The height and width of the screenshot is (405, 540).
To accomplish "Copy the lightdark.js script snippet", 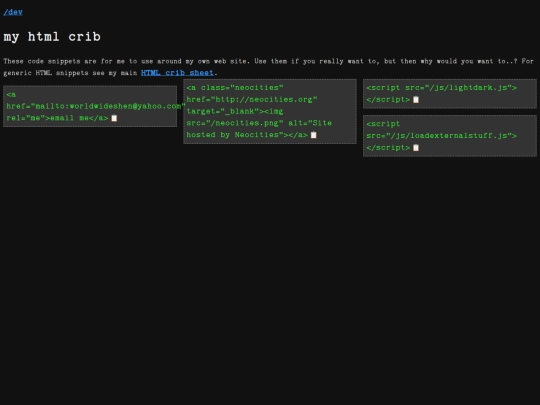I will 416,100.
